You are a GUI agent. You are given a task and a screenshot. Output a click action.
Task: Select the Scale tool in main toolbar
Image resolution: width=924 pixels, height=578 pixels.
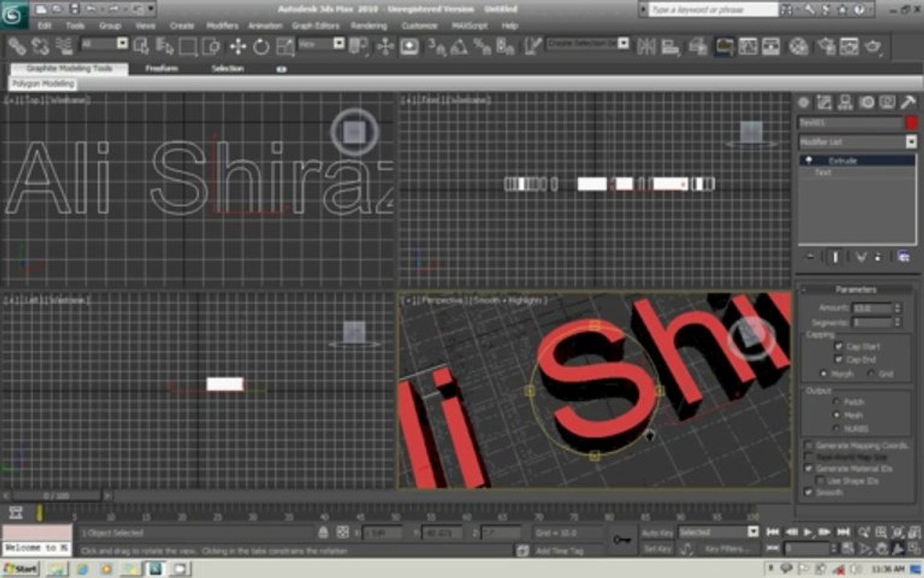click(x=286, y=46)
